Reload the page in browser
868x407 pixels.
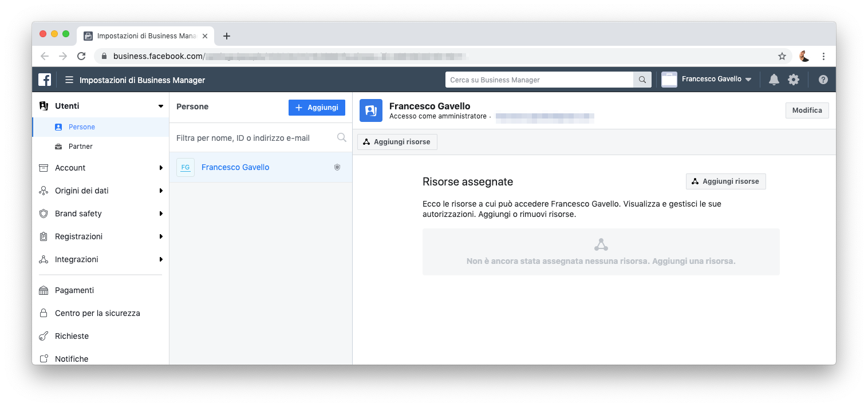point(81,56)
